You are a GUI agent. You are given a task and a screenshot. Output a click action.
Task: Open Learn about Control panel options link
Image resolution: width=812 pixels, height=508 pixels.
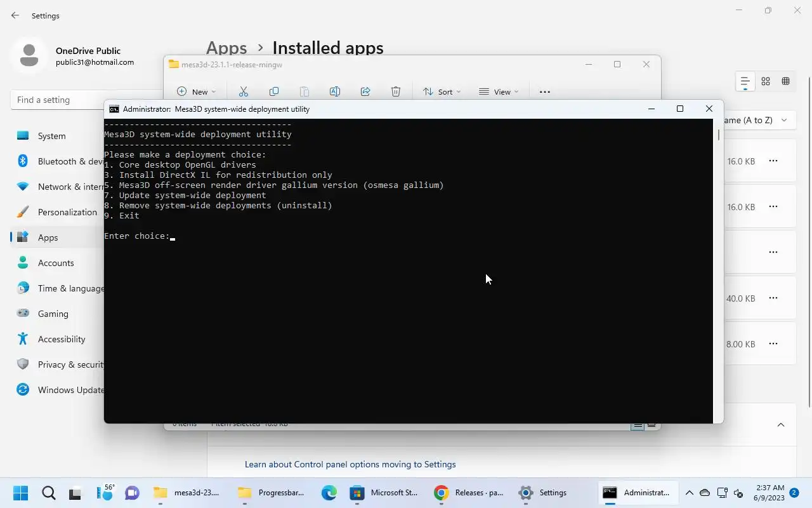(x=350, y=464)
